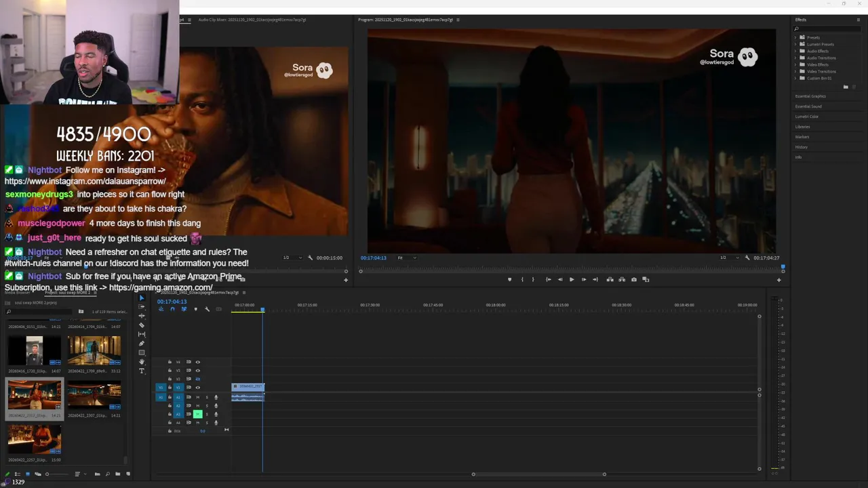Screen dimensions: 868x488
Task: Expand the Audio Effects folder
Action: 796,51
